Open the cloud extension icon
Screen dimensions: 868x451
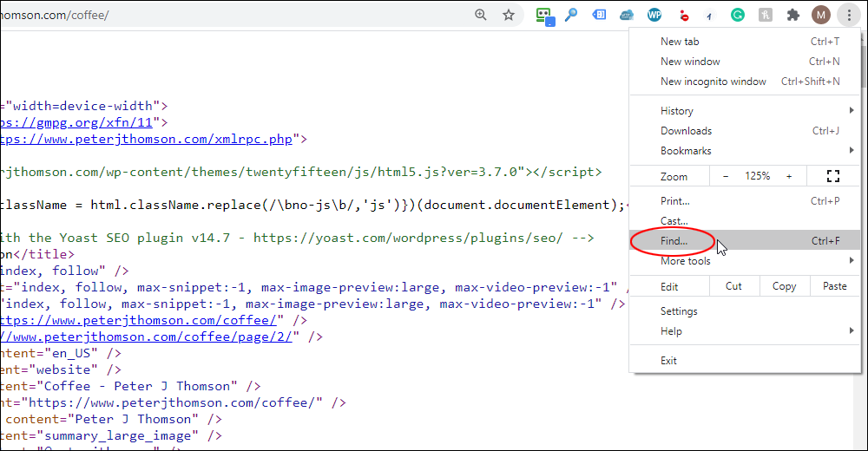coord(627,15)
